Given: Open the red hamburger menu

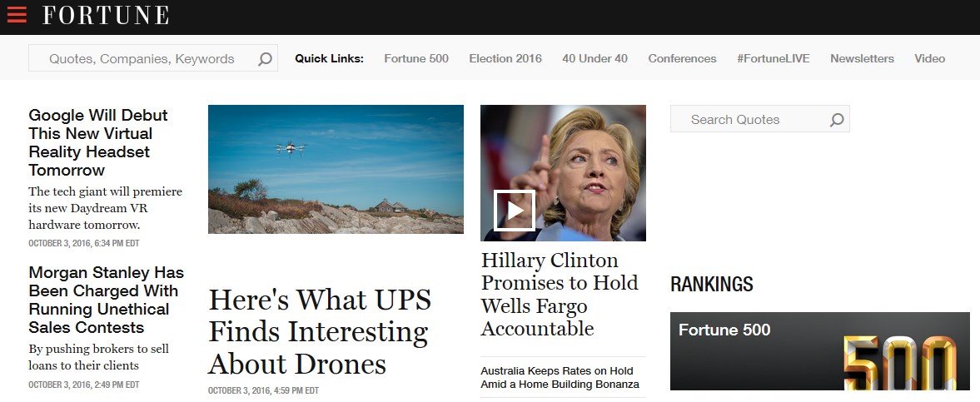Looking at the screenshot, I should coord(17,14).
